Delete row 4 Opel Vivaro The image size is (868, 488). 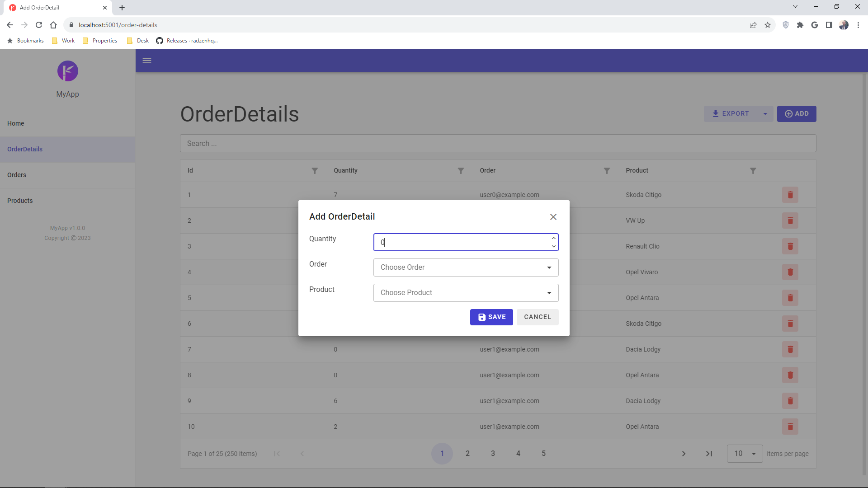pyautogui.click(x=790, y=272)
